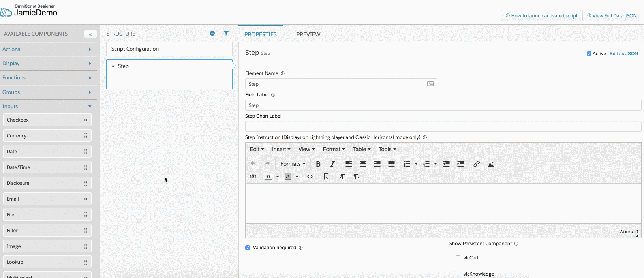
Task: Uncheck the Active checkbox
Action: point(589,54)
